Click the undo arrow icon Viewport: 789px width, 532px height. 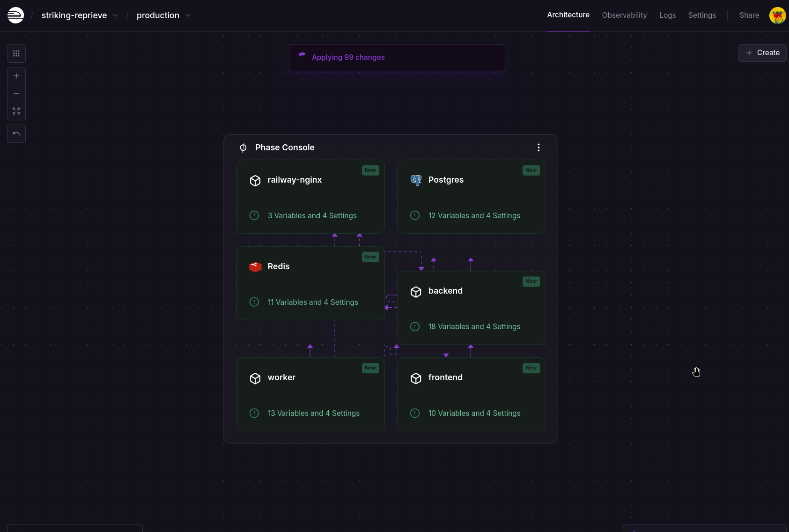pos(16,133)
